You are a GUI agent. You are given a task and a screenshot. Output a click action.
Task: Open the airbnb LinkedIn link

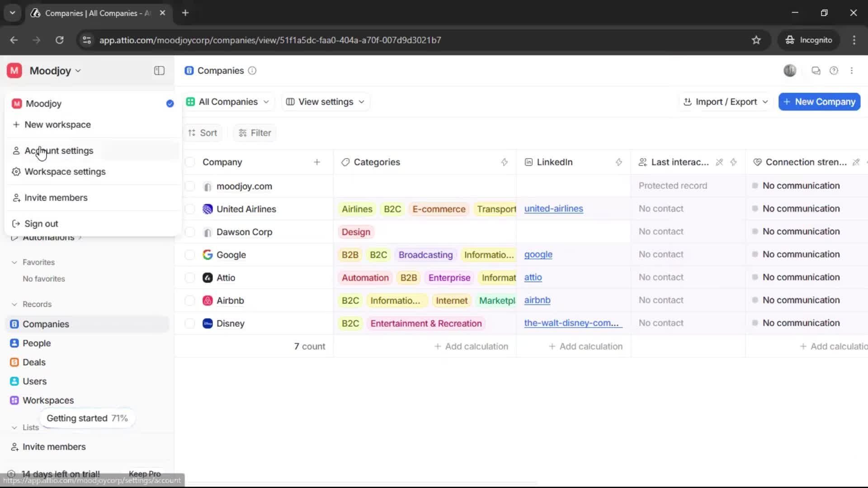537,300
